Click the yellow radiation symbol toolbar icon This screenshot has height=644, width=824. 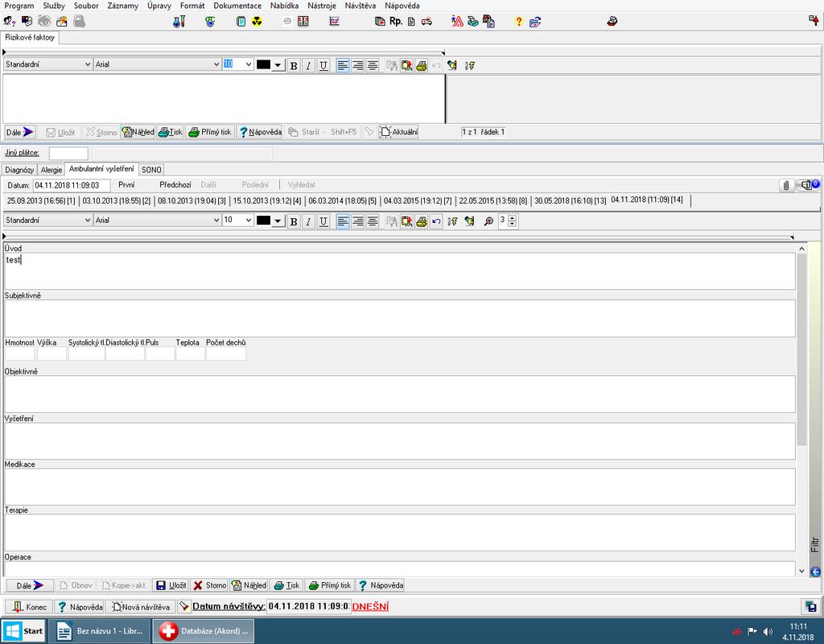(257, 22)
